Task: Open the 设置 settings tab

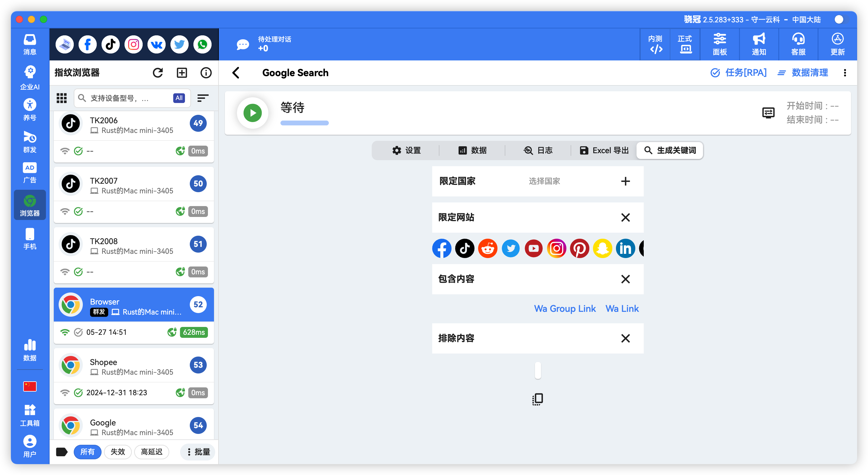Action: (406, 150)
